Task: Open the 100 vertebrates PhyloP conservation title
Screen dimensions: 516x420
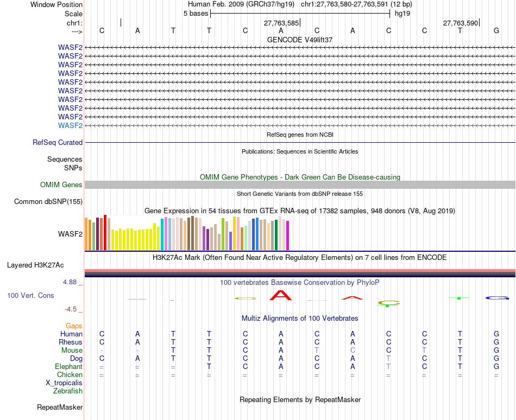Action: coord(300,283)
